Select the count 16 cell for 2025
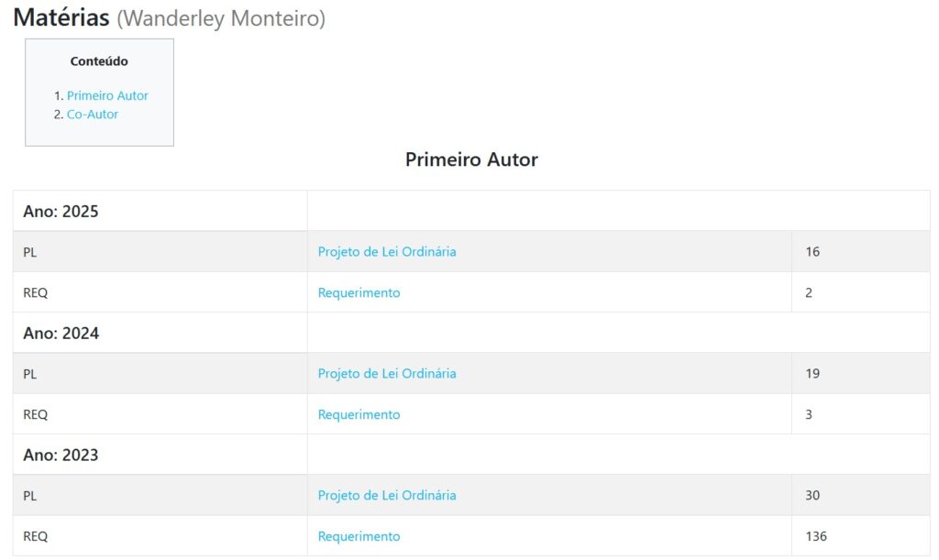The width and height of the screenshot is (939, 560). (x=812, y=251)
